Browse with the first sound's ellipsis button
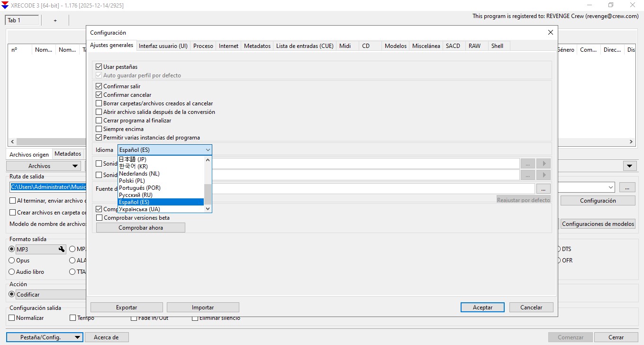Image resolution: width=644 pixels, height=345 pixels. pos(527,163)
